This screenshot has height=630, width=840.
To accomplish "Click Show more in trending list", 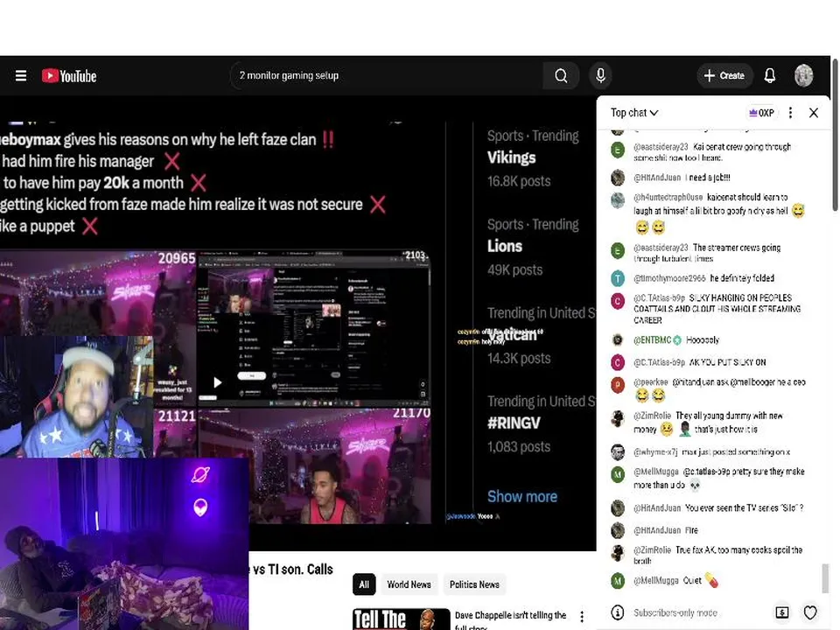I will 521,497.
